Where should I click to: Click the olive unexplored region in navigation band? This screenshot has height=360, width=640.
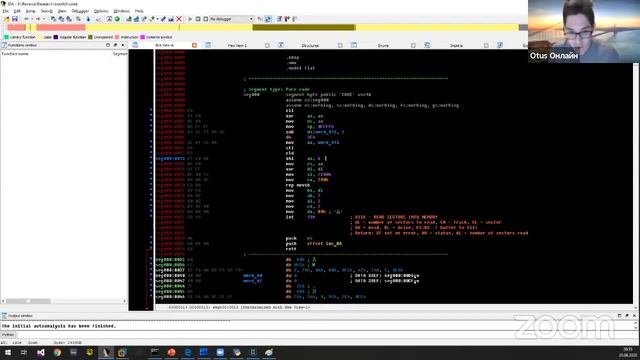(304, 27)
